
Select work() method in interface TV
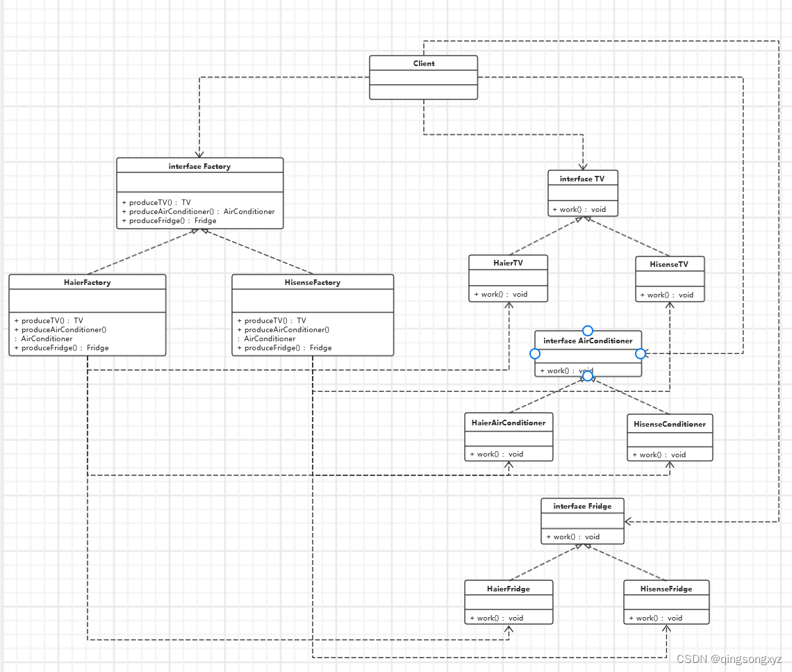click(x=579, y=209)
